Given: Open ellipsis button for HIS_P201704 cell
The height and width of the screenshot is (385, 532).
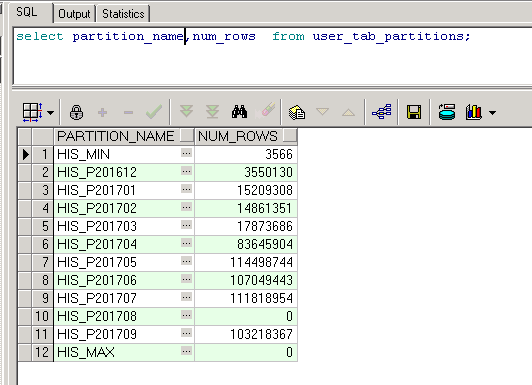Looking at the screenshot, I should click(x=186, y=243).
